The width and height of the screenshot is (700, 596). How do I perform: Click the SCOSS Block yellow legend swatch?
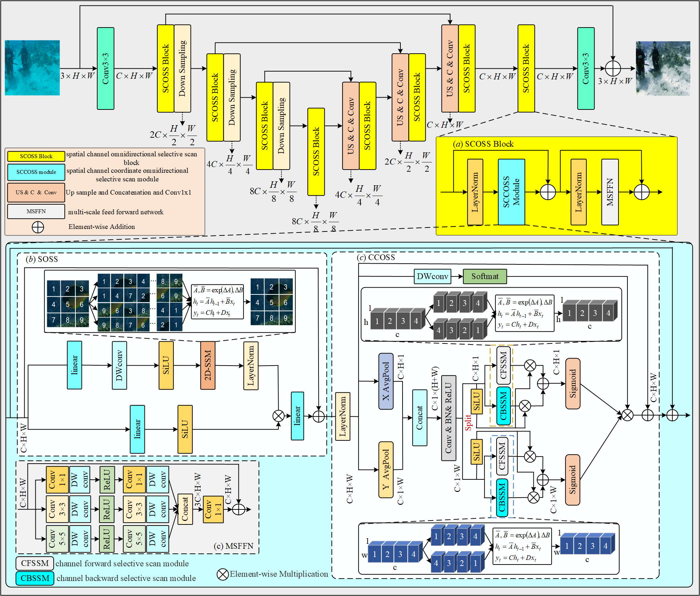click(36, 156)
